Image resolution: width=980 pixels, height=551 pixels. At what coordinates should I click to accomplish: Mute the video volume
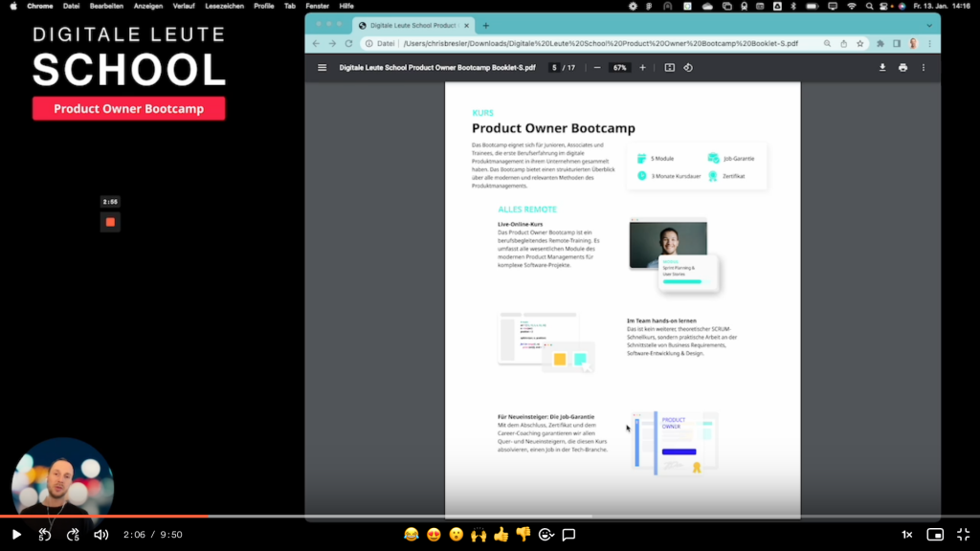pyautogui.click(x=101, y=535)
